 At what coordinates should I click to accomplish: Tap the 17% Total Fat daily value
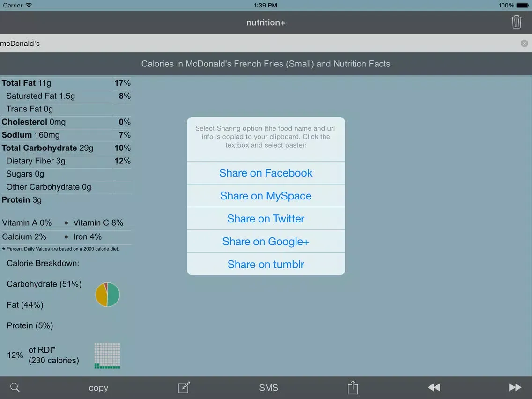122,83
